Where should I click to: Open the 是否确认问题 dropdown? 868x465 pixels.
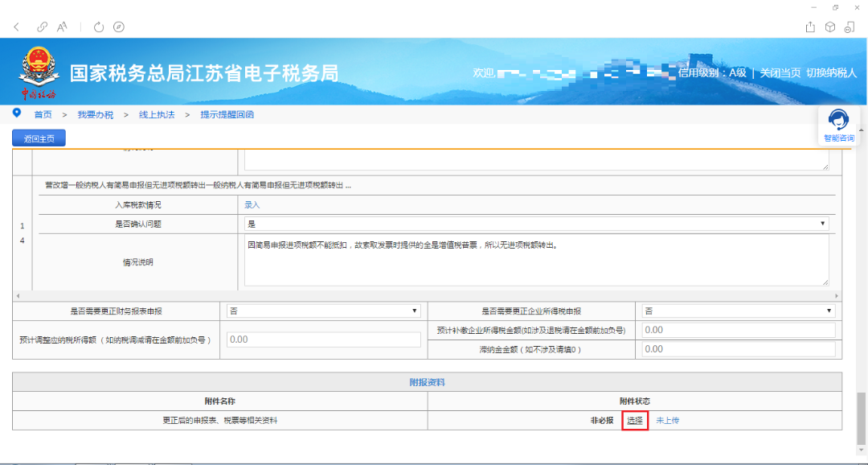[537, 224]
